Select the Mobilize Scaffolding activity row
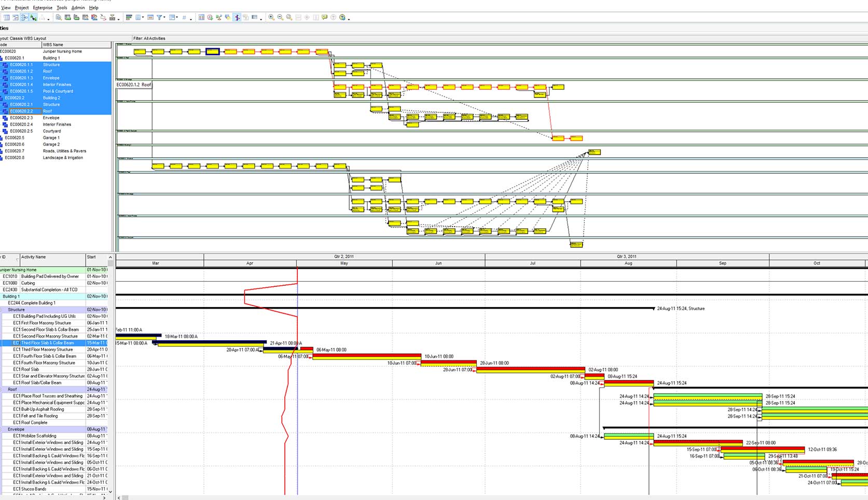868x500 pixels. pyautogui.click(x=54, y=436)
